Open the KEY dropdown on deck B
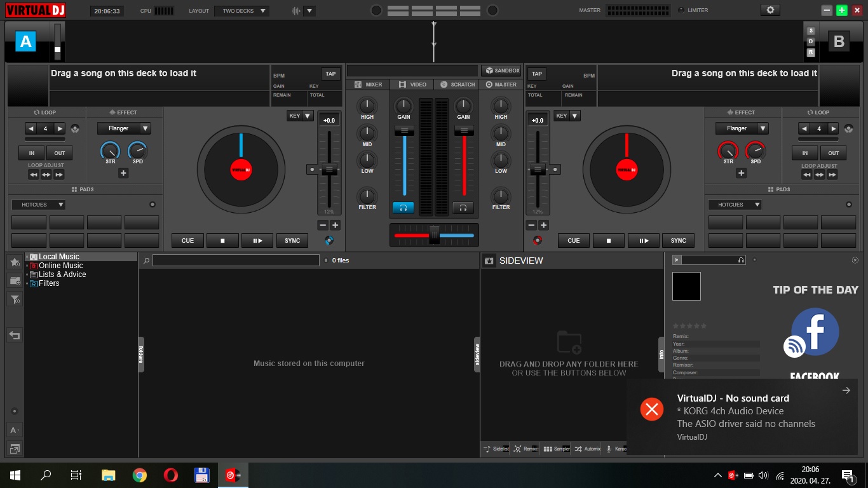This screenshot has width=868, height=488. [x=567, y=116]
